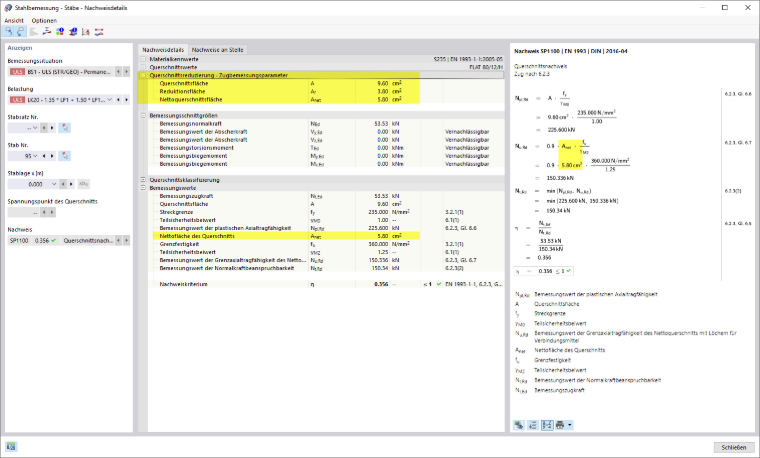Open the Optionen menu
This screenshot has width=760, height=458.
[x=44, y=20]
